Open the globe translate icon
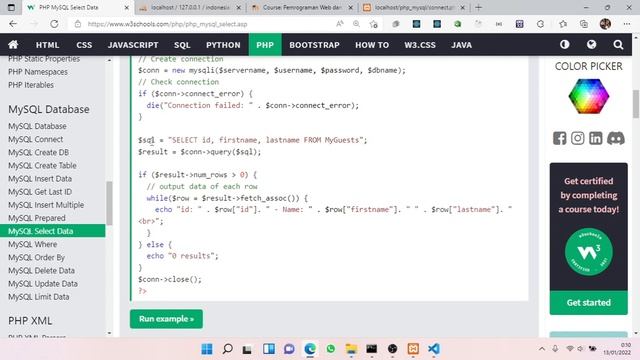The width and height of the screenshot is (640, 360). pos(591,44)
